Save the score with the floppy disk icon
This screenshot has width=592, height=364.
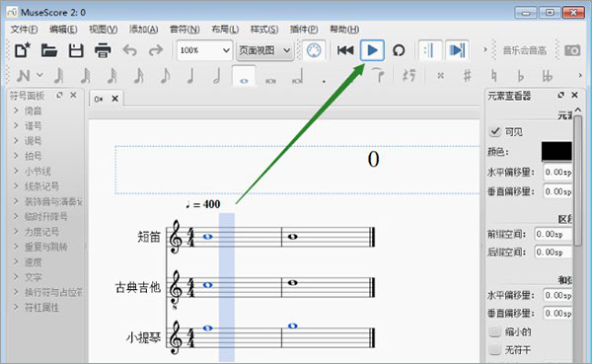pyautogui.click(x=76, y=50)
